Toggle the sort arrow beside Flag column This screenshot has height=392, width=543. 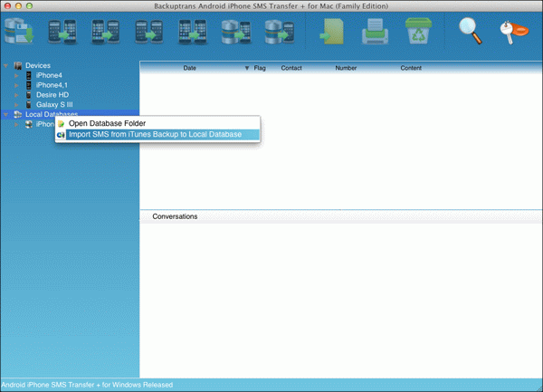tap(247, 68)
